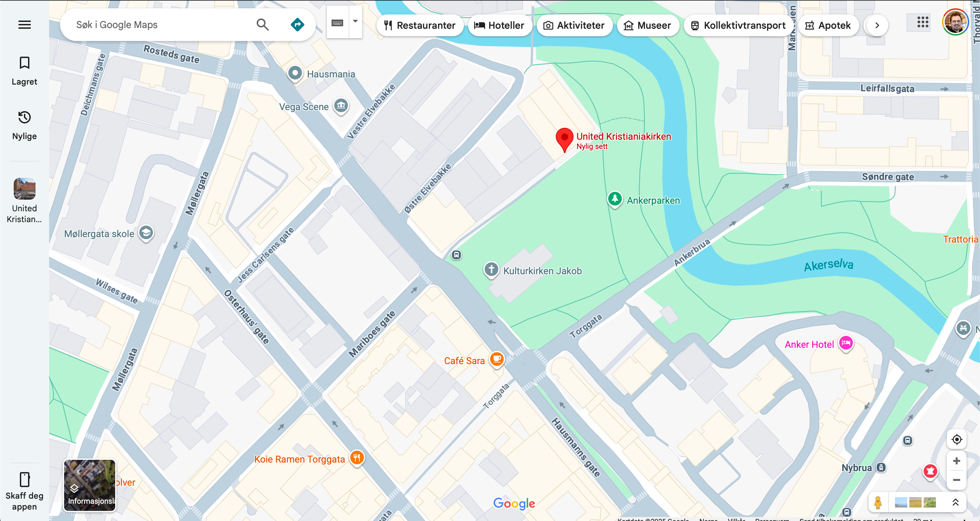Viewport: 980px width, 521px height.
Task: Filter by Hoteller chip
Action: point(499,26)
